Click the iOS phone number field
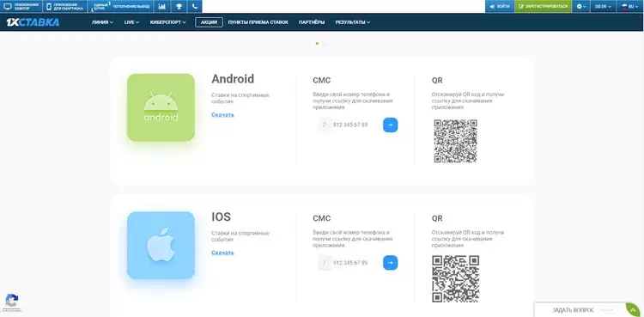644x317 pixels. coord(349,263)
